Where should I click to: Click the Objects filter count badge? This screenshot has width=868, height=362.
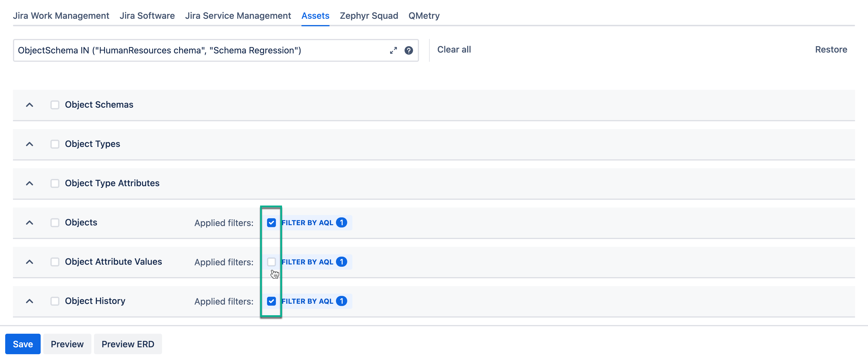(341, 223)
